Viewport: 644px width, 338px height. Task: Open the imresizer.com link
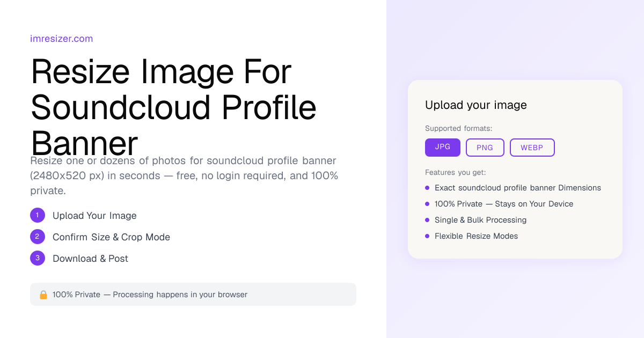(x=62, y=39)
